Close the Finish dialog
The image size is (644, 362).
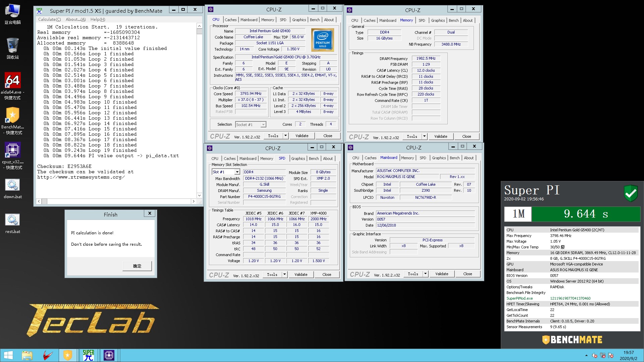pos(150,213)
